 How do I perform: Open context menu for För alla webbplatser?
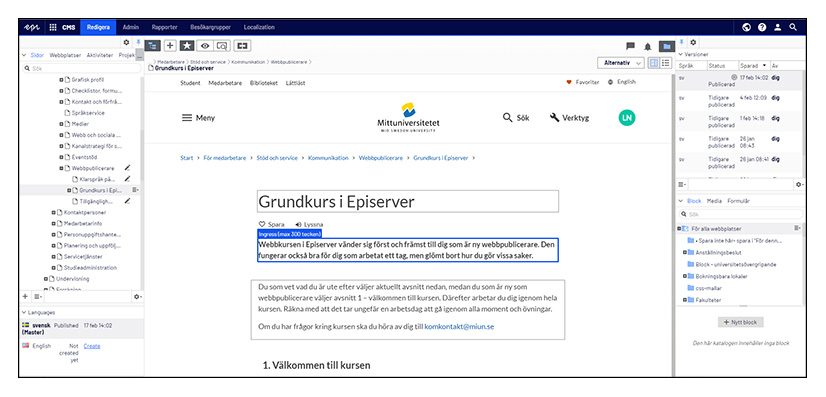(799, 228)
